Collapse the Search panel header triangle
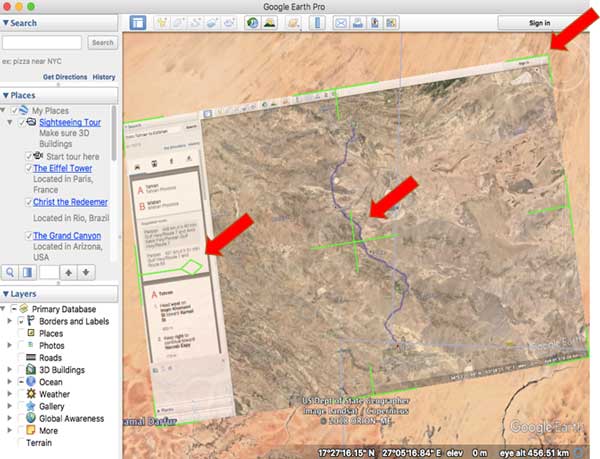 [5, 23]
